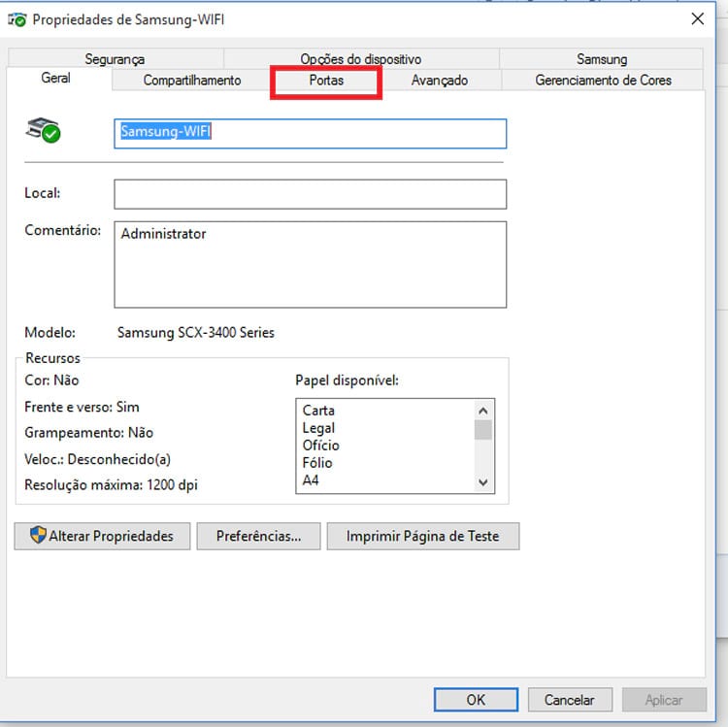Open the Samsung tab
The image size is (728, 727).
(x=602, y=59)
